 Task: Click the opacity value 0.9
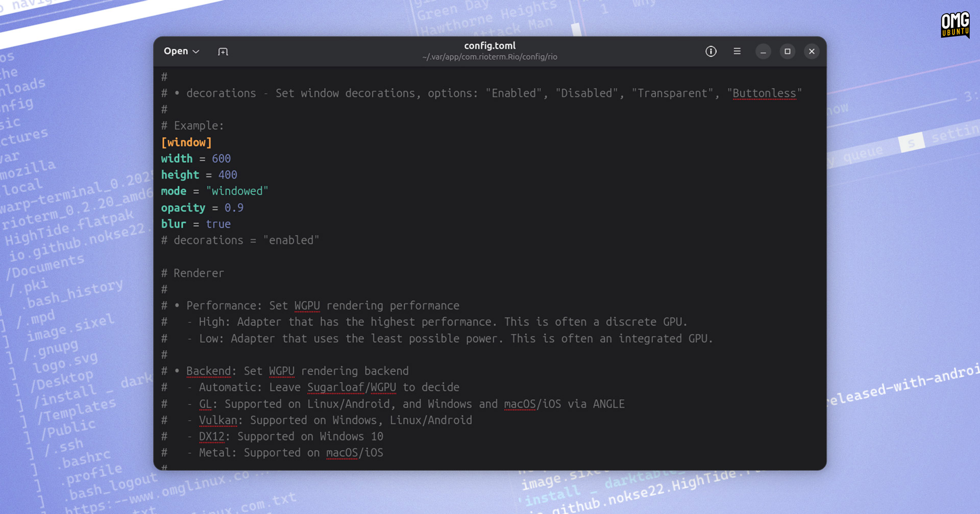point(234,208)
